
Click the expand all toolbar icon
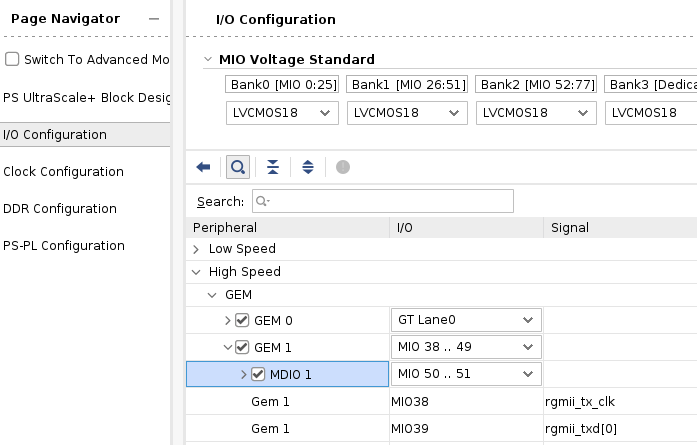pos(308,167)
